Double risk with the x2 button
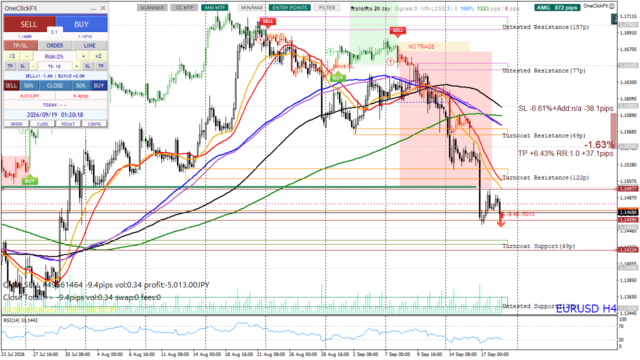The height and width of the screenshot is (360, 640). click(98, 56)
